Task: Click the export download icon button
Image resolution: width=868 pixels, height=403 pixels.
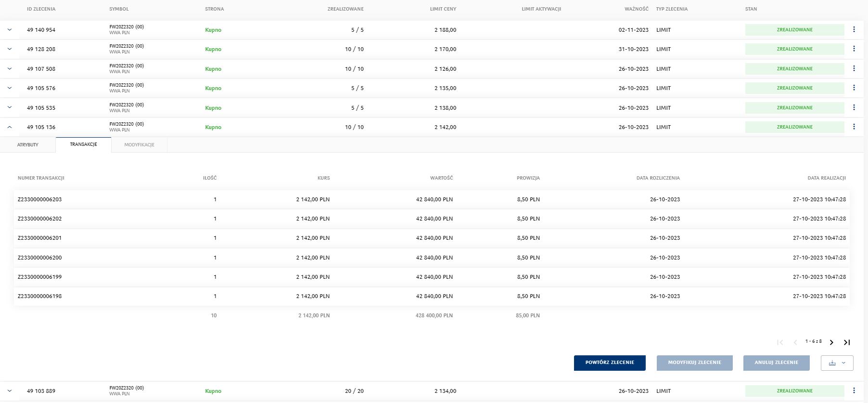Action: click(837, 363)
